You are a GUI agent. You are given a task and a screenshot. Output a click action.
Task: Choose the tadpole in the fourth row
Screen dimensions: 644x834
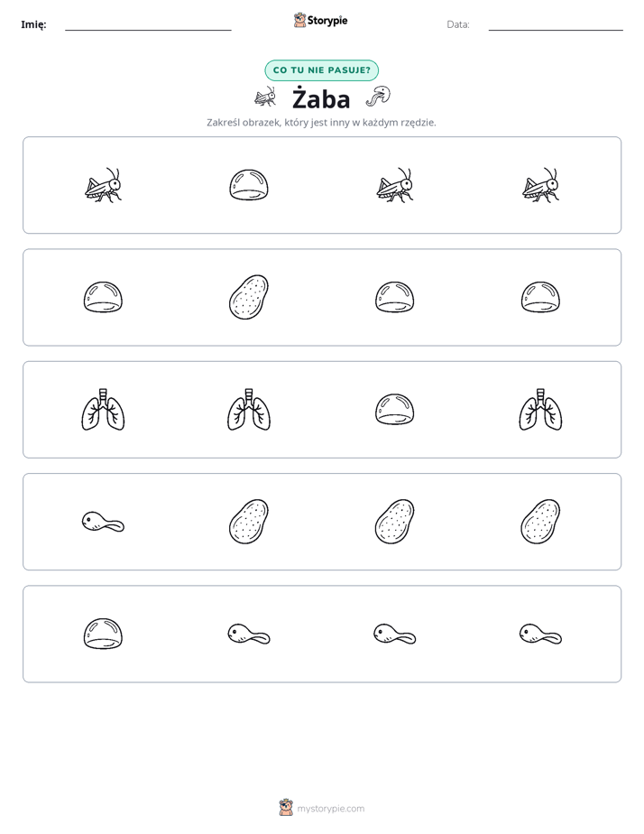point(103,522)
